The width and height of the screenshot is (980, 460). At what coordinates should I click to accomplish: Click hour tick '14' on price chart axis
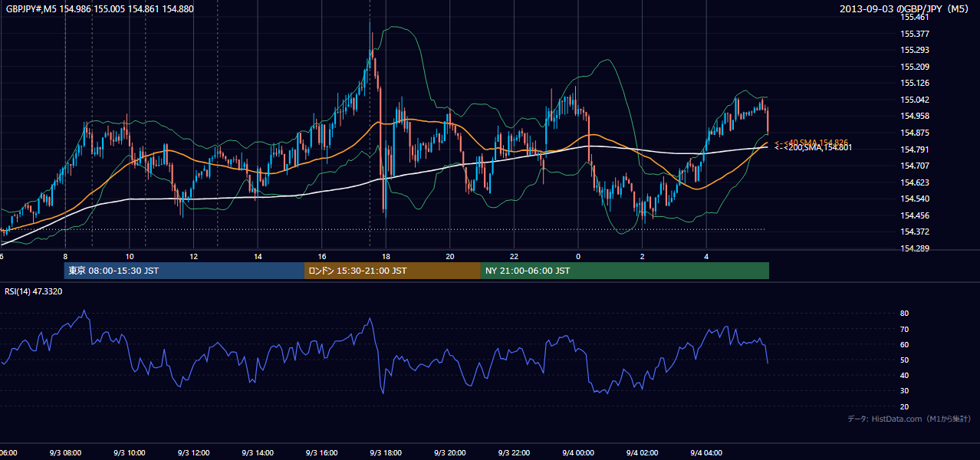pyautogui.click(x=258, y=256)
